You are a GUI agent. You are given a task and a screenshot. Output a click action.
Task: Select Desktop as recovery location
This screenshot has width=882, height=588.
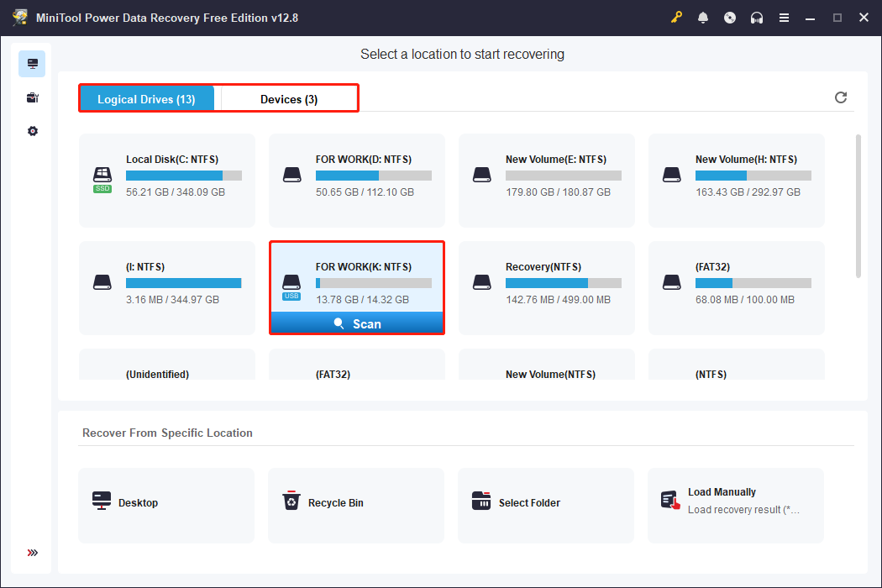pos(166,503)
